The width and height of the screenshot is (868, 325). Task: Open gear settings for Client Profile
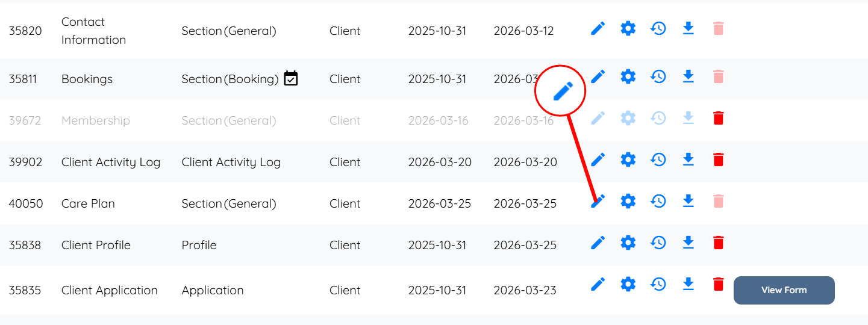pyautogui.click(x=628, y=243)
